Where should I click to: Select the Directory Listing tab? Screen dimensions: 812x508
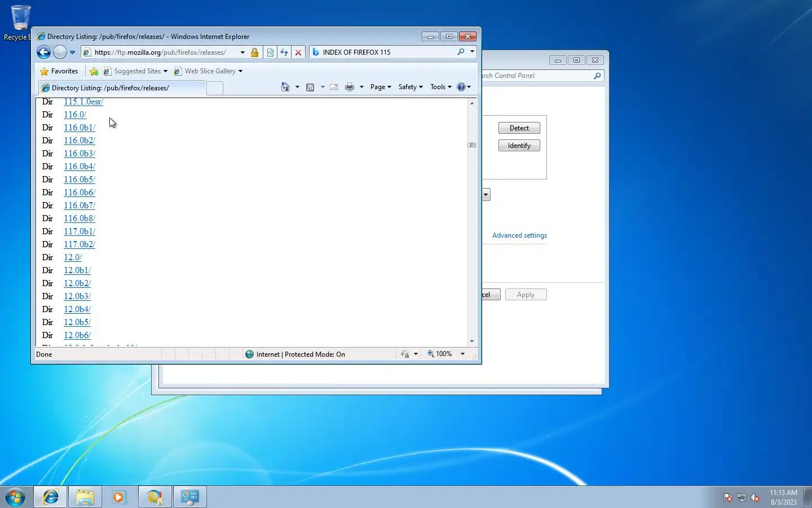tap(122, 88)
